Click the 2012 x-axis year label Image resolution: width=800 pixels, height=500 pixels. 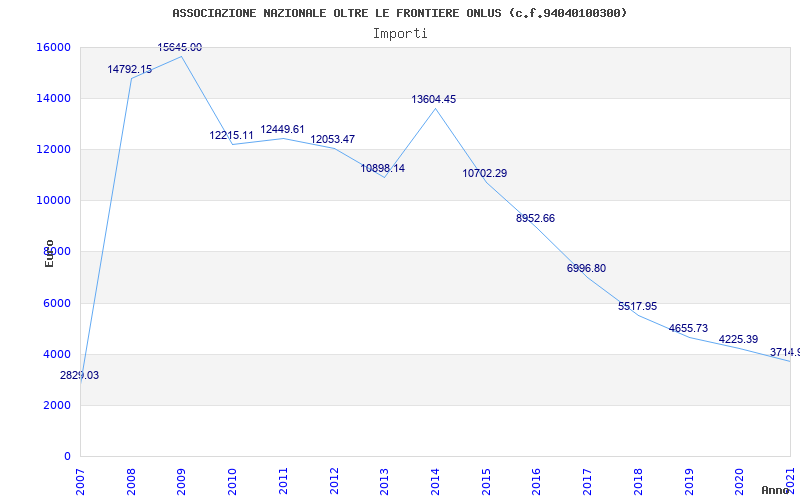click(334, 481)
